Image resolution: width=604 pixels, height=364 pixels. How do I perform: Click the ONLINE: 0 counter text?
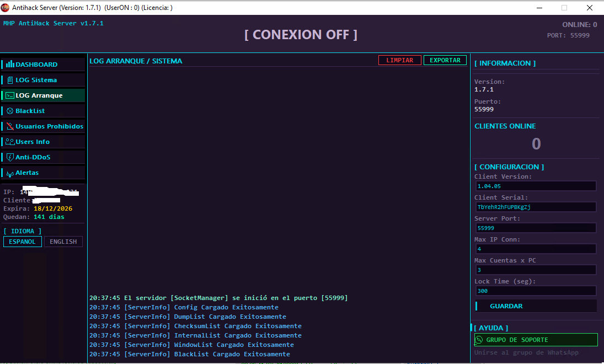pyautogui.click(x=579, y=25)
